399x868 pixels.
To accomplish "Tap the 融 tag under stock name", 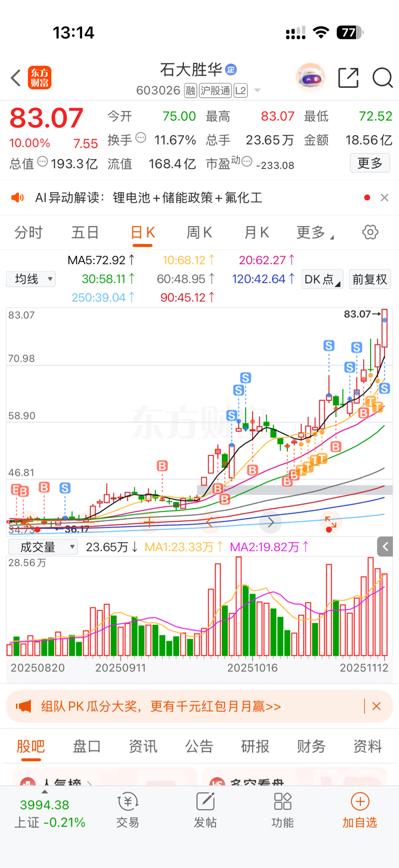I will click(190, 91).
